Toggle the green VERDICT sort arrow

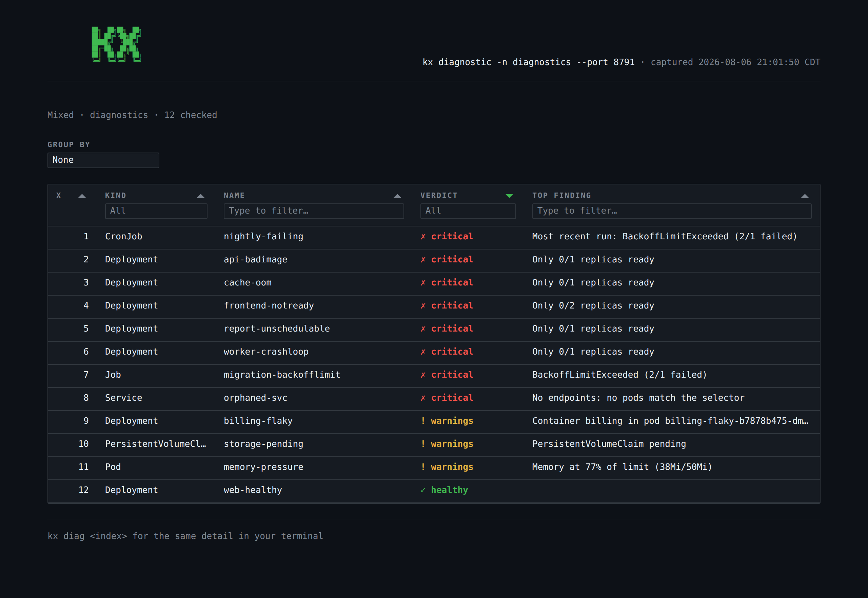pyautogui.click(x=509, y=196)
